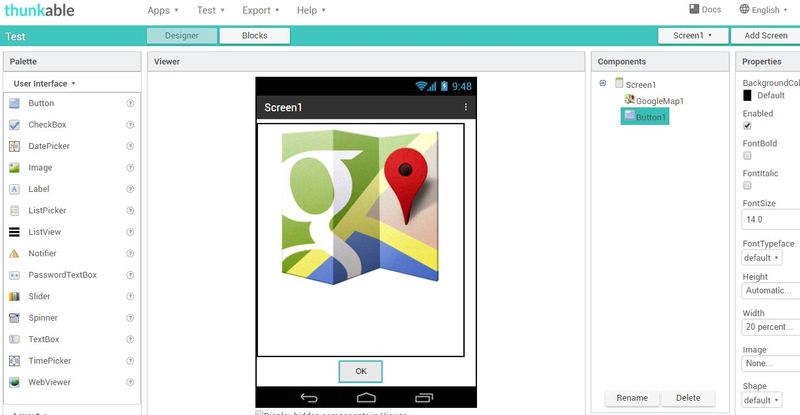Click the black BackgroundColor swatch
Screen dimensions: 800x415
747,95
